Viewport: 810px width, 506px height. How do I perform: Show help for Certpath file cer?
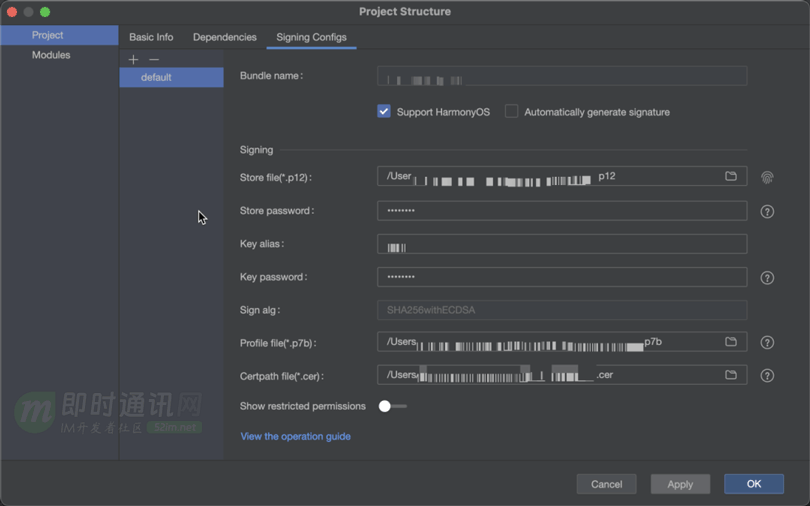pos(767,375)
